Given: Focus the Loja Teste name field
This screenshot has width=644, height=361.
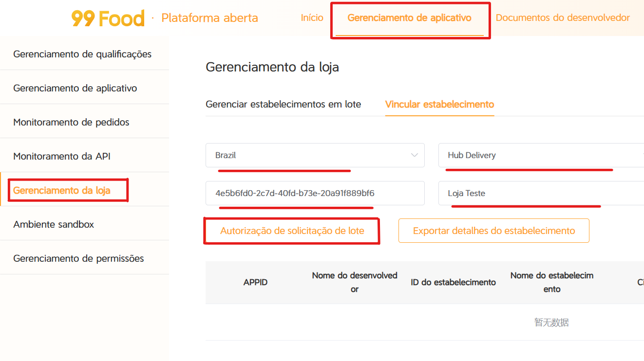Looking at the screenshot, I should pos(541,193).
